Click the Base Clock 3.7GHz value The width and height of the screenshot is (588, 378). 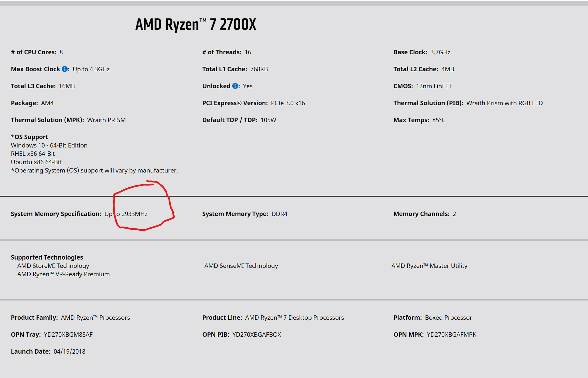(440, 52)
